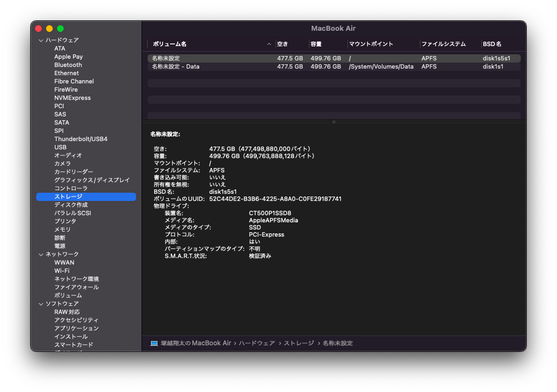
Task: Click 名称未設定 in path bar
Action: click(337, 343)
